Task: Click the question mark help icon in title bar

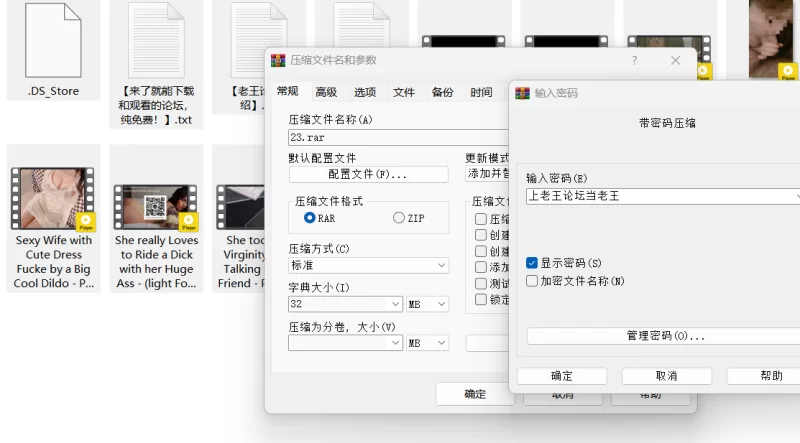Action: pos(634,61)
